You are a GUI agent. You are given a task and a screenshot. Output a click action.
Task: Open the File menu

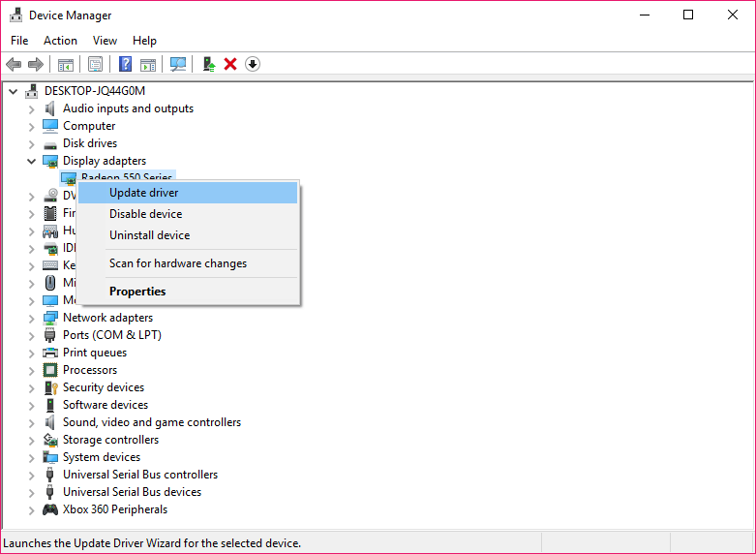click(19, 41)
